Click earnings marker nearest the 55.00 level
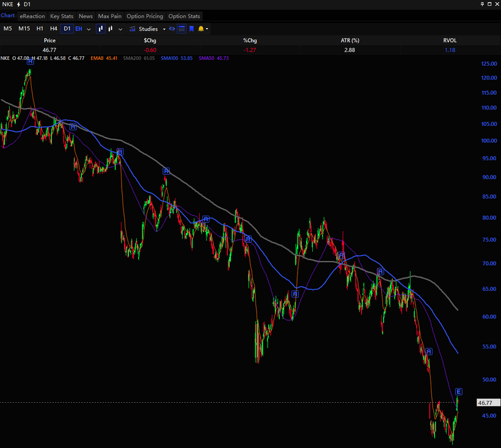 pos(429,351)
